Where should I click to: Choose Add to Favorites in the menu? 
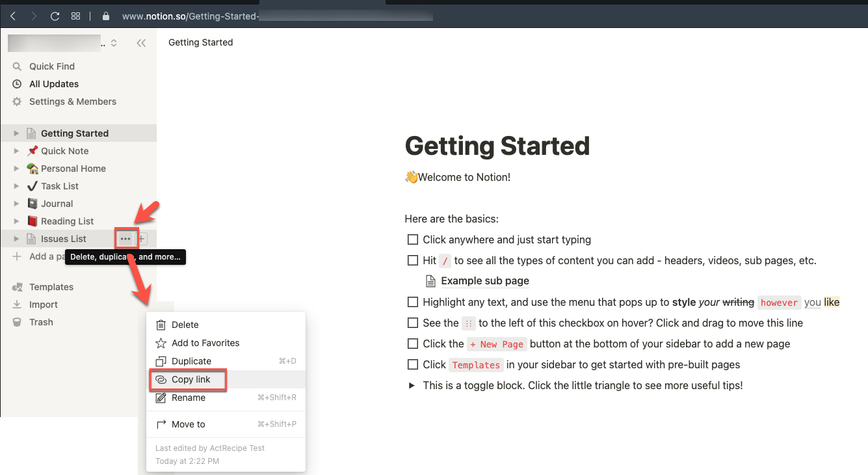(226, 343)
